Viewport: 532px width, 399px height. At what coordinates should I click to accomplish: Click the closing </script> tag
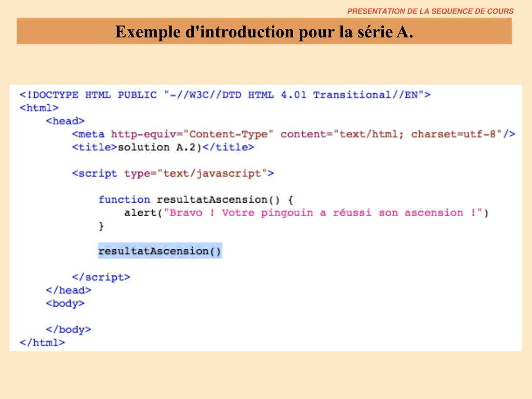pyautogui.click(x=101, y=277)
